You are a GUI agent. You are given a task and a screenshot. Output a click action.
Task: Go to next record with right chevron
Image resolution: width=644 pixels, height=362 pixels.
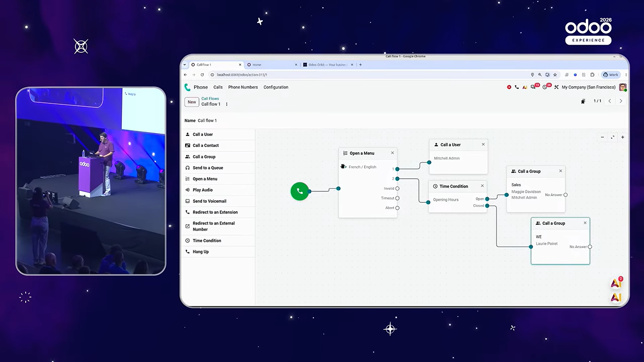621,101
